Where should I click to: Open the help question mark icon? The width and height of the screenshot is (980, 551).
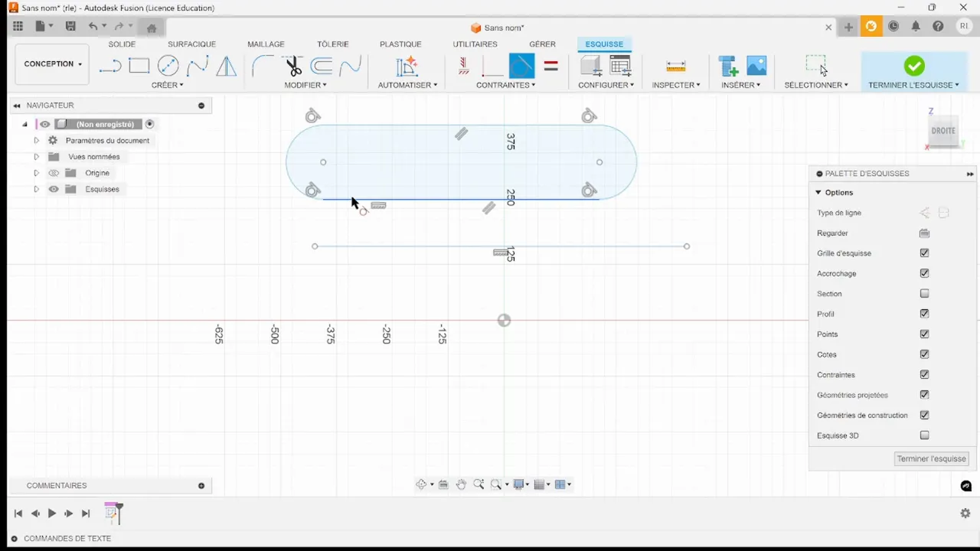coord(938,26)
